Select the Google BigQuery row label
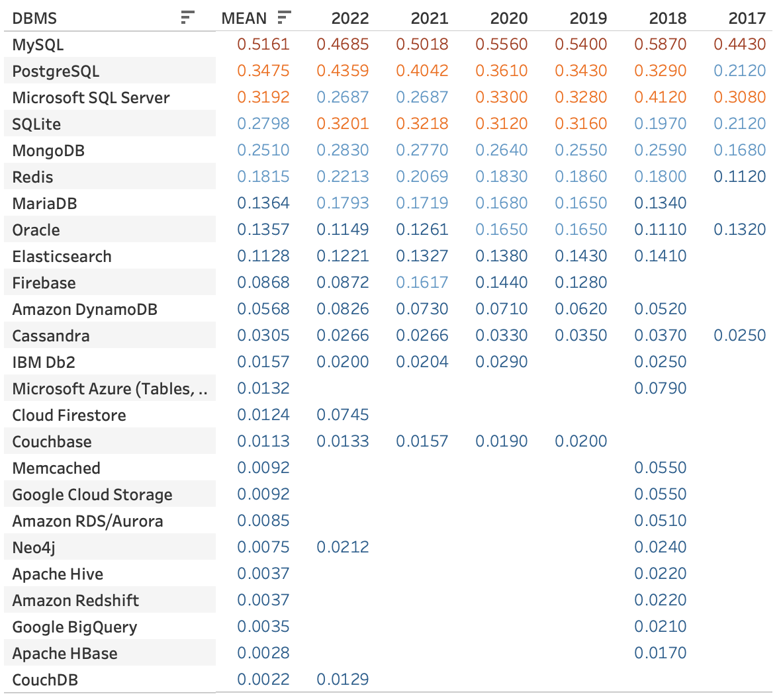This screenshot has width=781, height=700. coord(74,627)
